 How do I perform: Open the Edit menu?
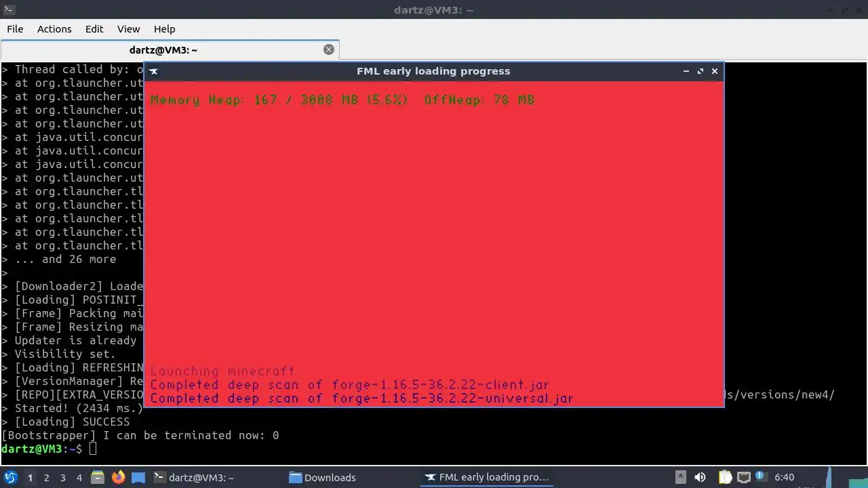(x=94, y=29)
